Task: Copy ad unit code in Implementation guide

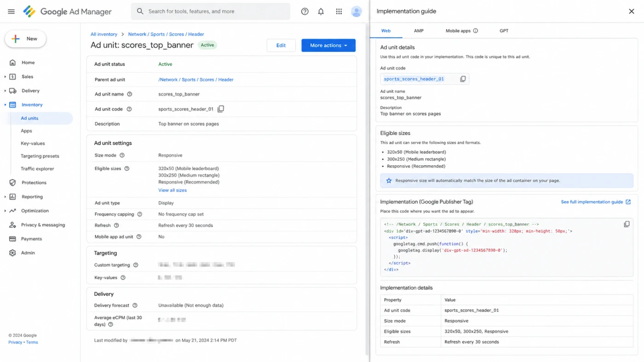Action: tap(463, 79)
